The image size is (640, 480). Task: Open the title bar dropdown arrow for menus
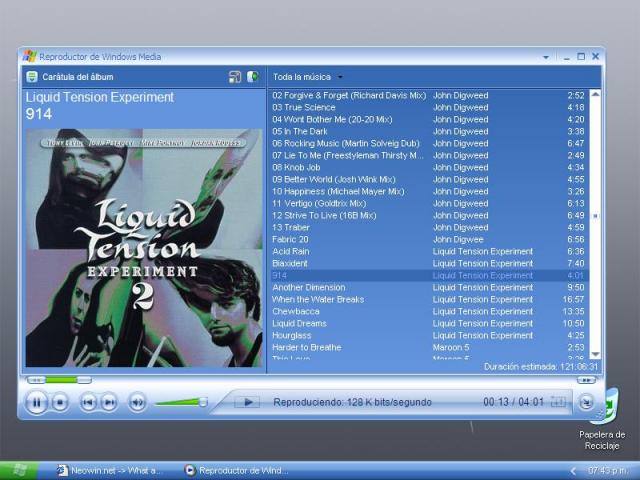pos(546,57)
